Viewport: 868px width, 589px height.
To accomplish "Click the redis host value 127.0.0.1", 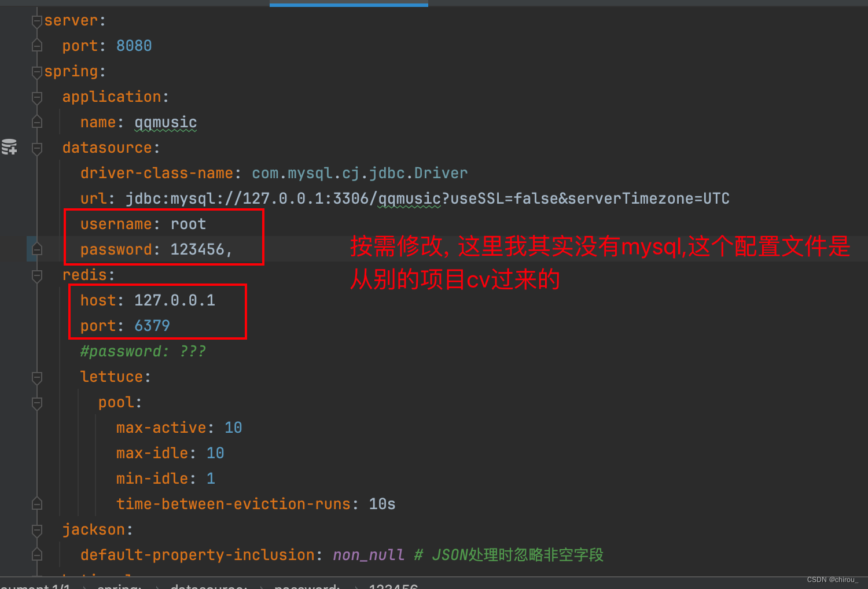I will pyautogui.click(x=175, y=300).
